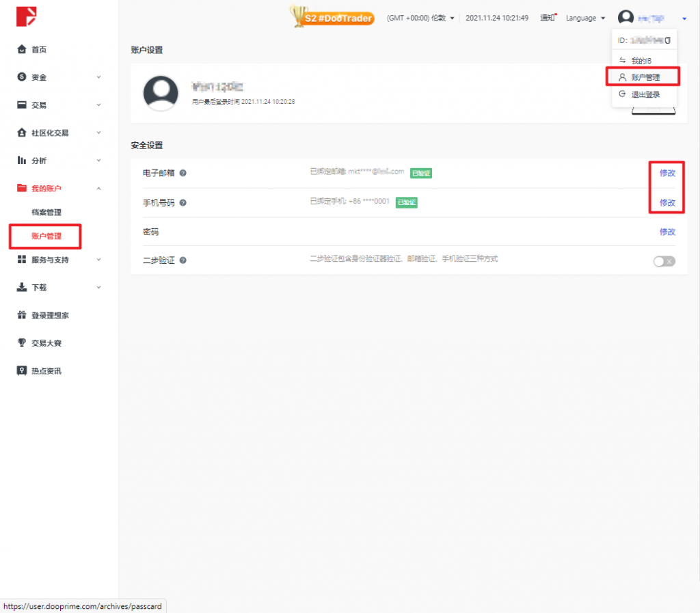Screen dimensions: 700x613
Task: Click the 热点资讯 news icon
Action: [21, 370]
